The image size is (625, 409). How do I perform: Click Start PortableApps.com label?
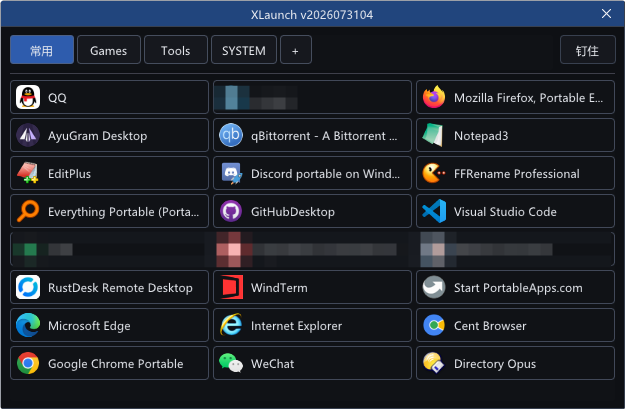(518, 288)
